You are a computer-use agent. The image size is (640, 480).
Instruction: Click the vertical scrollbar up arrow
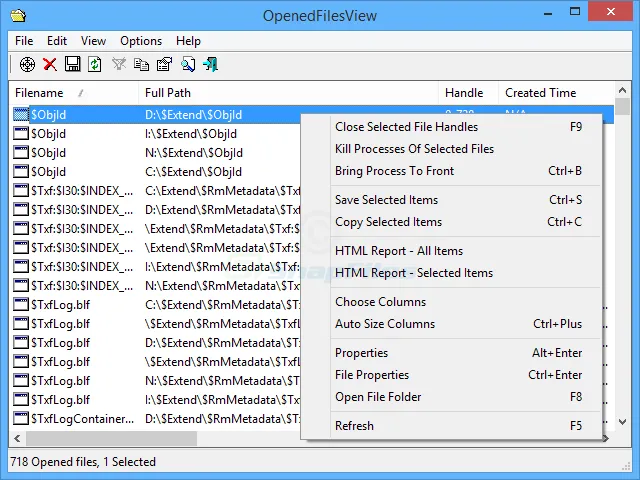pyautogui.click(x=622, y=90)
